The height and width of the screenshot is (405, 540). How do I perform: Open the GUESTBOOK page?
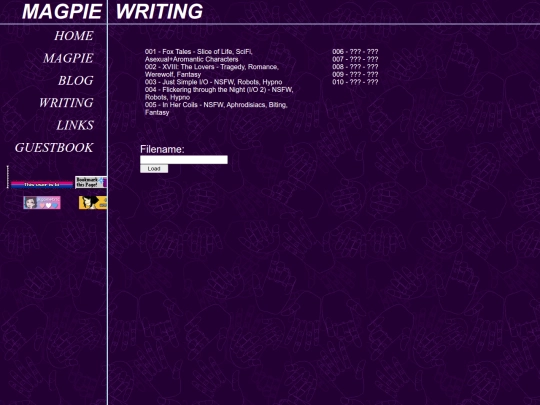pos(54,148)
